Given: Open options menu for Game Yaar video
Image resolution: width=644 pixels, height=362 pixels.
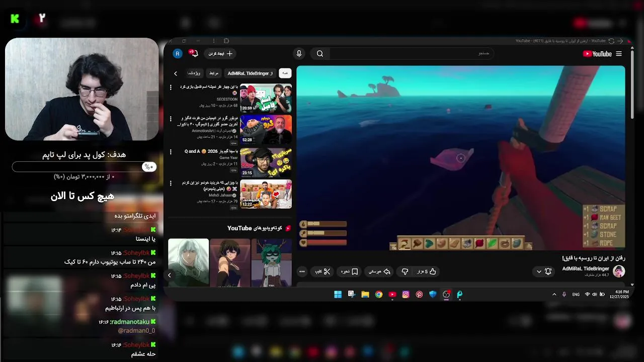Looking at the screenshot, I should (171, 151).
